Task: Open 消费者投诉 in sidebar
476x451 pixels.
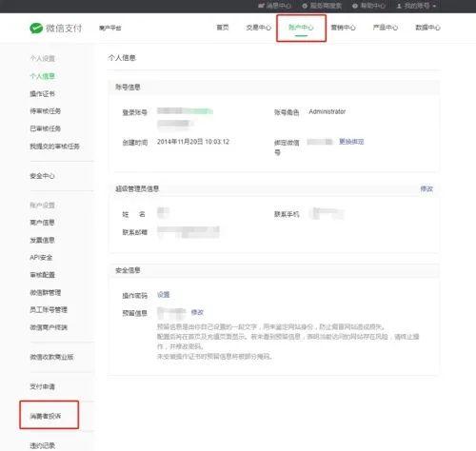Action: (x=46, y=416)
